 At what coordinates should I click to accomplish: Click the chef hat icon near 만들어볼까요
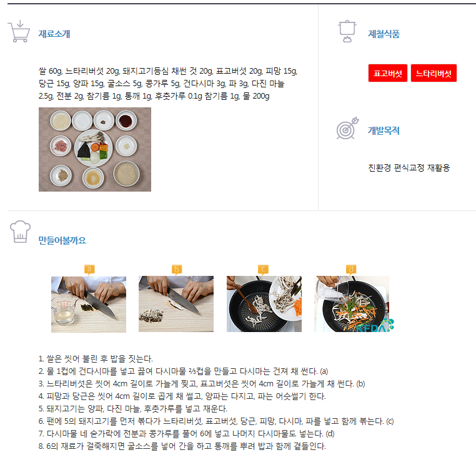click(x=20, y=232)
